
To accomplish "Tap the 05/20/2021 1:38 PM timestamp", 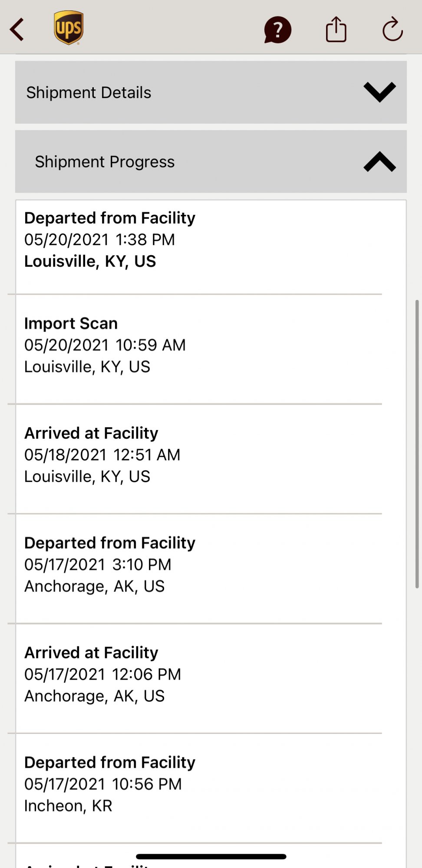I will click(99, 240).
